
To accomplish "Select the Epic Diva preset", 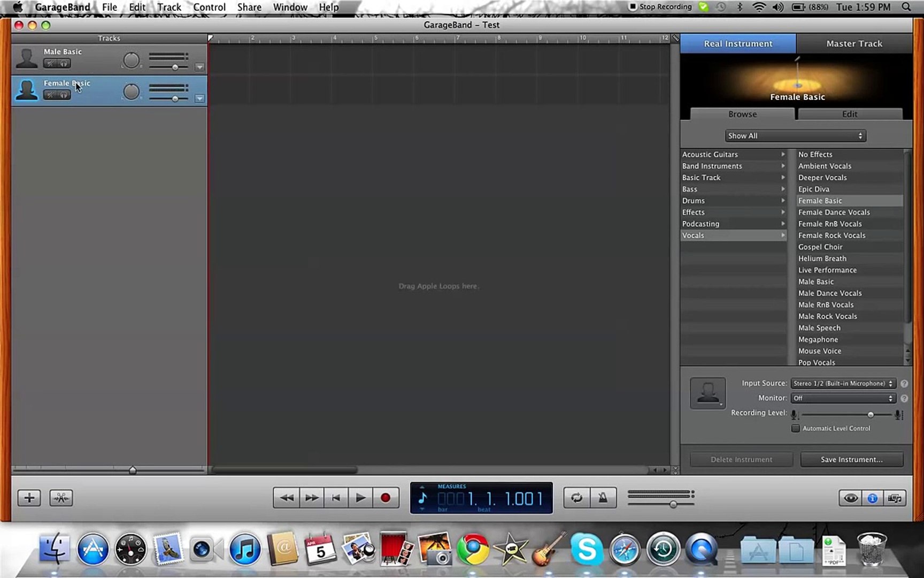I will tap(849, 189).
